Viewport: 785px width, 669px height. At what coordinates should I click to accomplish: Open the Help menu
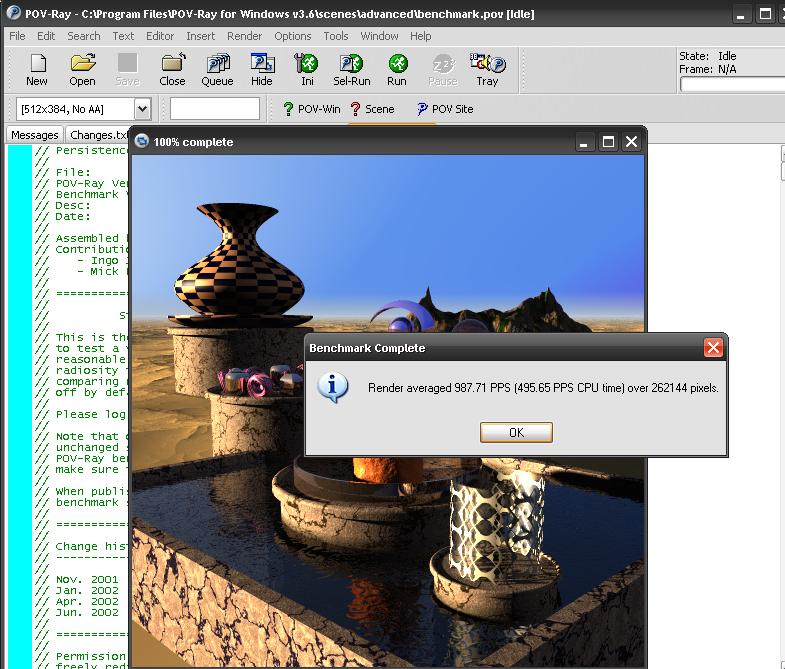[421, 36]
